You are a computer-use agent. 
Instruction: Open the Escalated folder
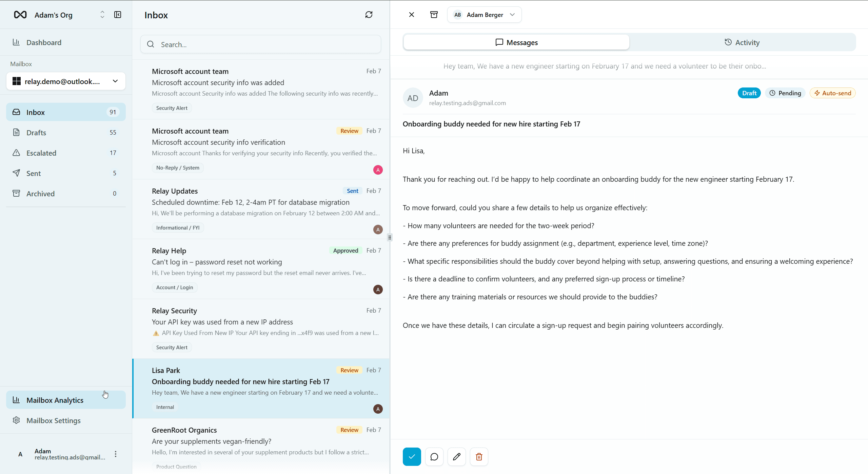point(41,153)
